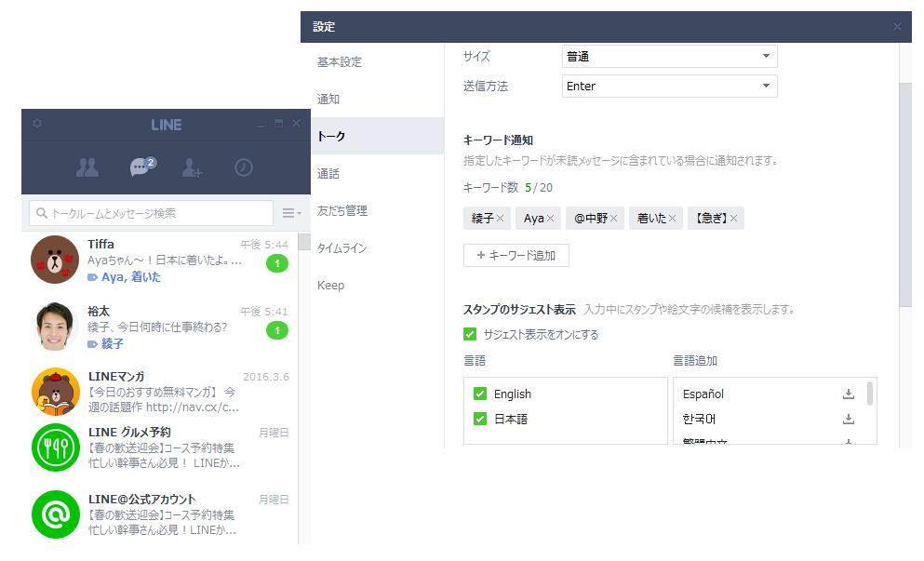Close the 設定 settings window
924x561 pixels.
897,27
